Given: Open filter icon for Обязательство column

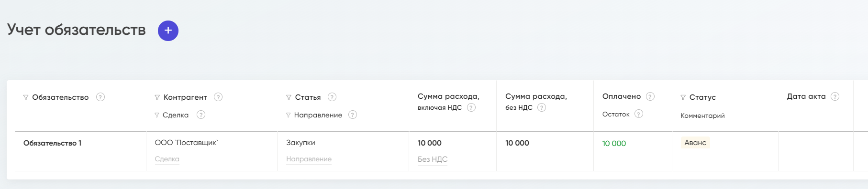Looking at the screenshot, I should coord(26,97).
